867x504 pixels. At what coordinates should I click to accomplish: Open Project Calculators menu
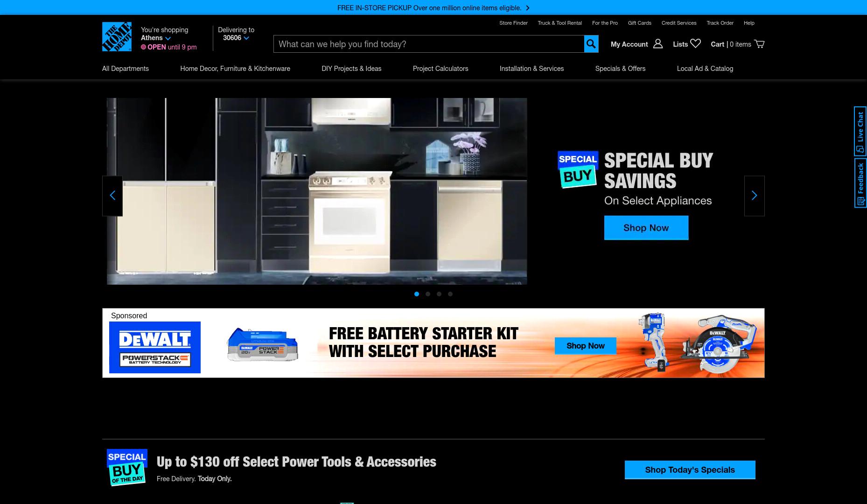click(440, 69)
